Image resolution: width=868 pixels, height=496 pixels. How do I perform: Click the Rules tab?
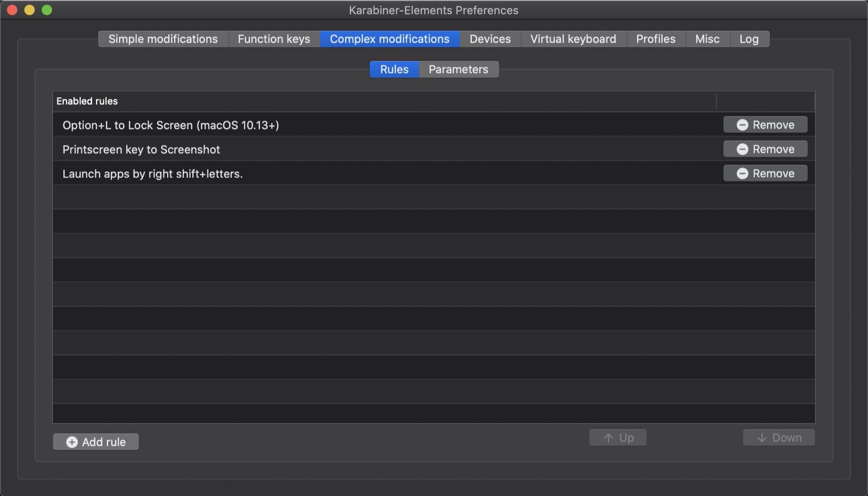pyautogui.click(x=394, y=69)
